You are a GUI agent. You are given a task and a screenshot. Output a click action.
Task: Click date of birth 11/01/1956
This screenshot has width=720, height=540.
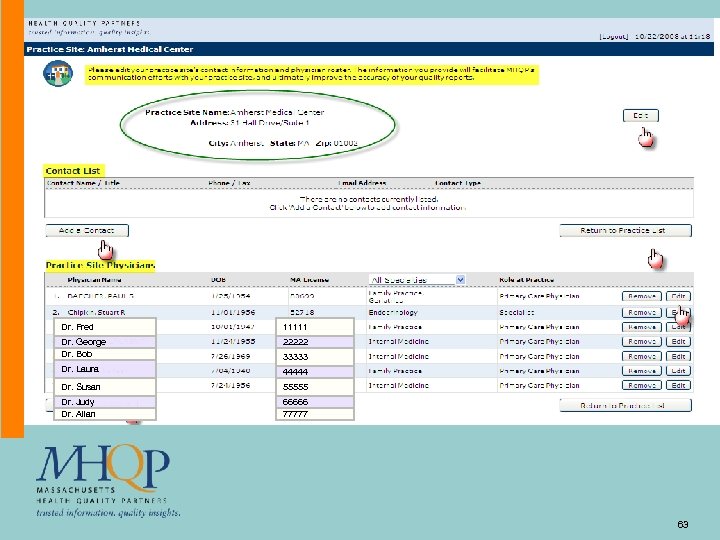click(233, 313)
